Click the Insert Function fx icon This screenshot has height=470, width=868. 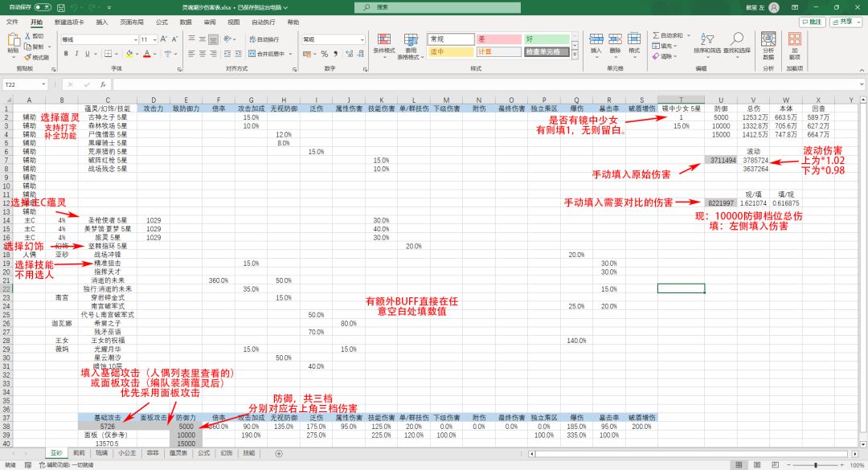point(104,84)
